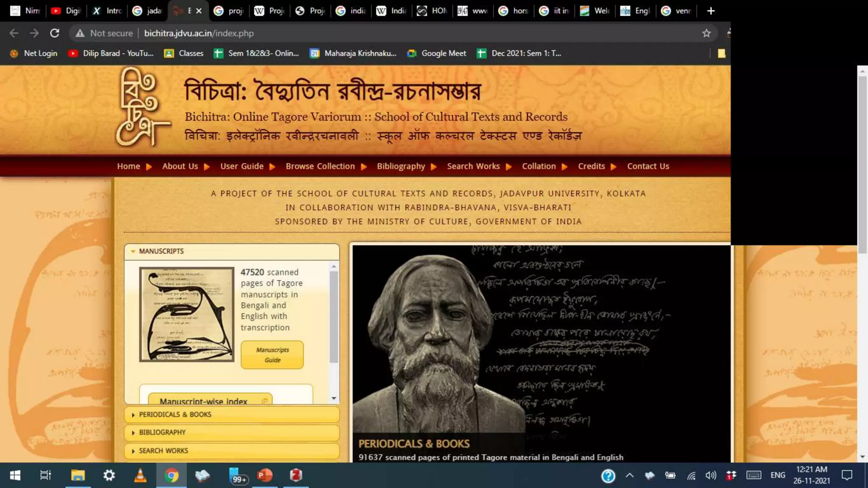The image size is (868, 488).
Task: Open new browser tab with plus icon
Action: (711, 11)
